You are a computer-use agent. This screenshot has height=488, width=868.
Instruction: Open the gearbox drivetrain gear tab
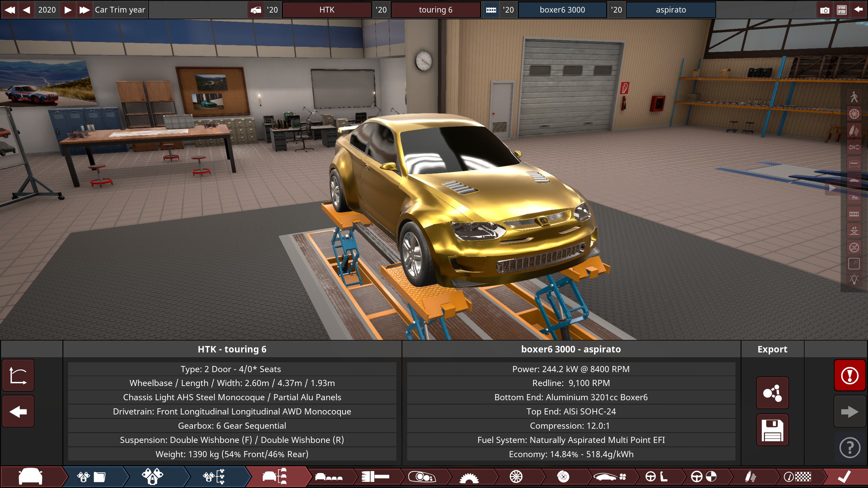[x=469, y=477]
